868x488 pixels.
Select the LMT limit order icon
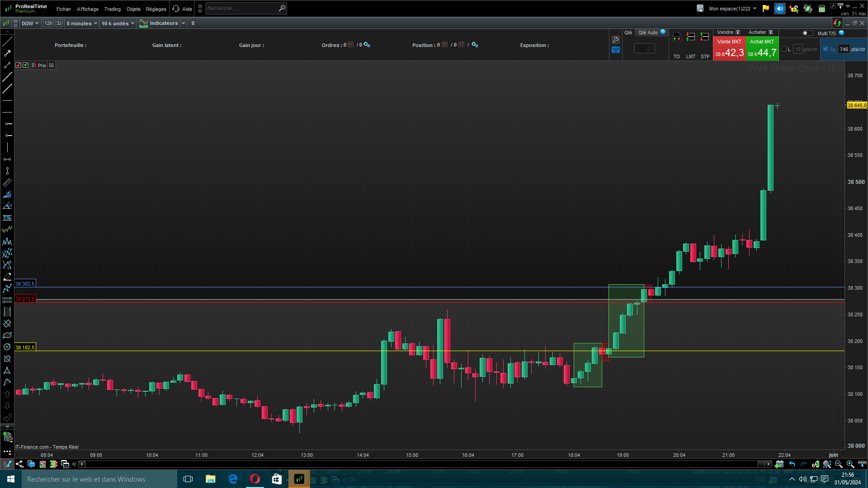[690, 38]
